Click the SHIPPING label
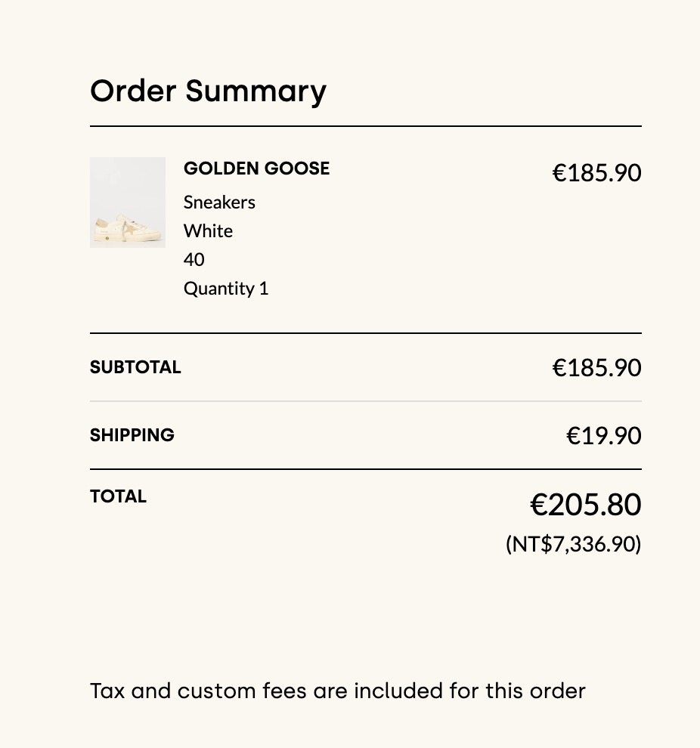The width and height of the screenshot is (700, 748). pyautogui.click(x=132, y=435)
